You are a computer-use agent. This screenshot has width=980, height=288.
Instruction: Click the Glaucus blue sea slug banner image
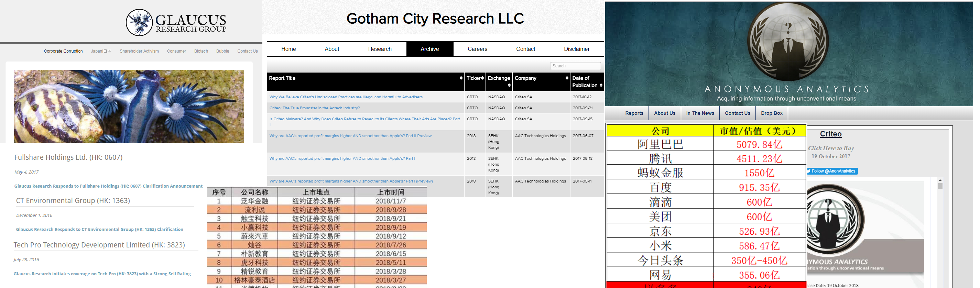[129, 107]
